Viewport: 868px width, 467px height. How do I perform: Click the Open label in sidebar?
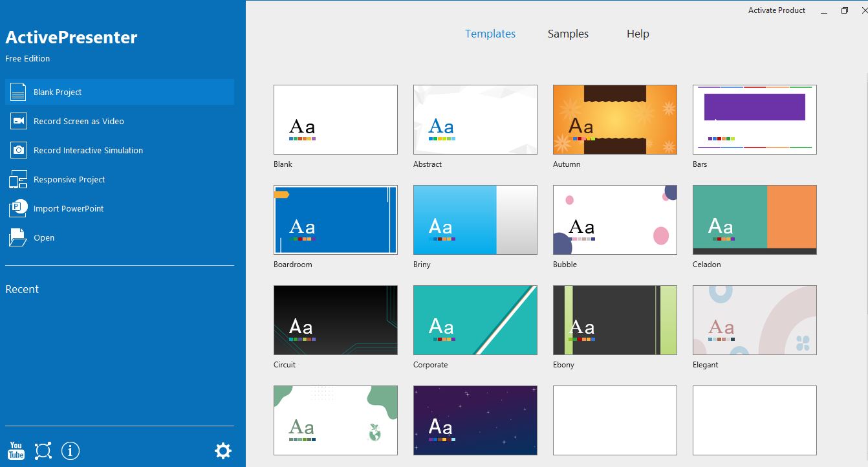[44, 238]
